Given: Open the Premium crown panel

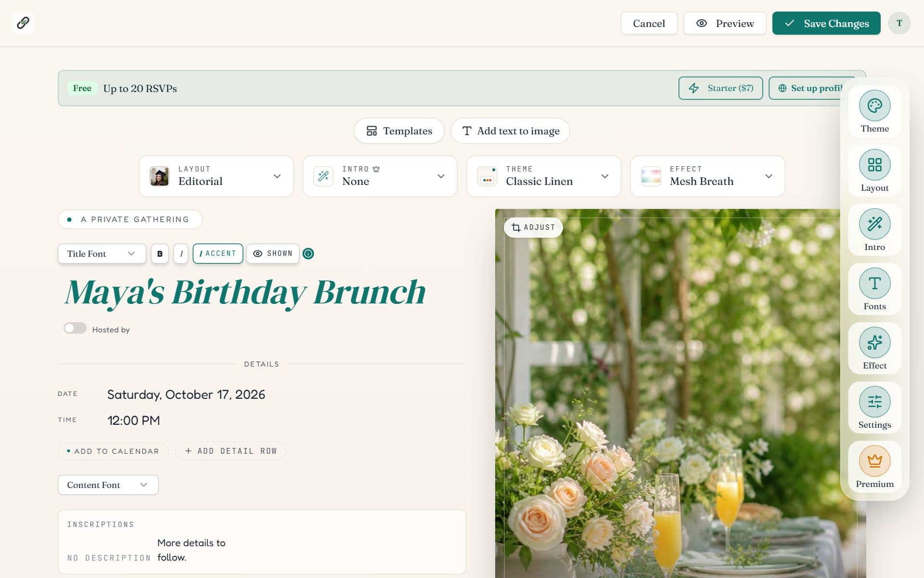Looking at the screenshot, I should click(x=874, y=467).
